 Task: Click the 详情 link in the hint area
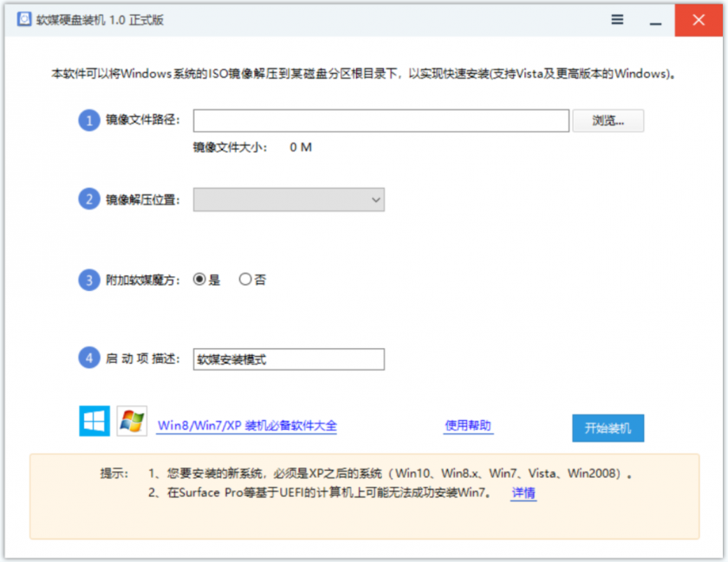tap(523, 493)
